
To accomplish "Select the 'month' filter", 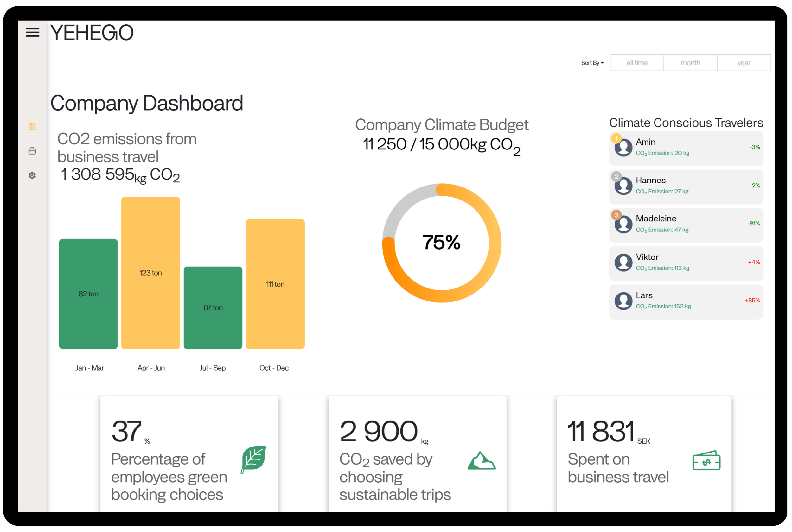I will pyautogui.click(x=690, y=63).
